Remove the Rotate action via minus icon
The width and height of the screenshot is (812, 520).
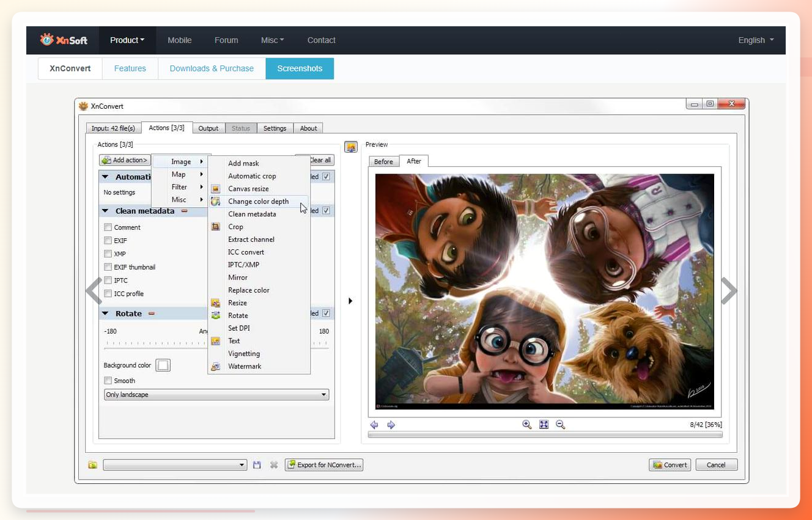152,313
